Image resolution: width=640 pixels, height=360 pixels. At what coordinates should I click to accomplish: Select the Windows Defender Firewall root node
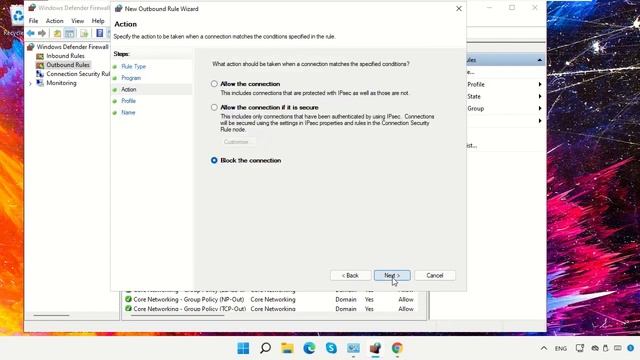click(x=72, y=47)
